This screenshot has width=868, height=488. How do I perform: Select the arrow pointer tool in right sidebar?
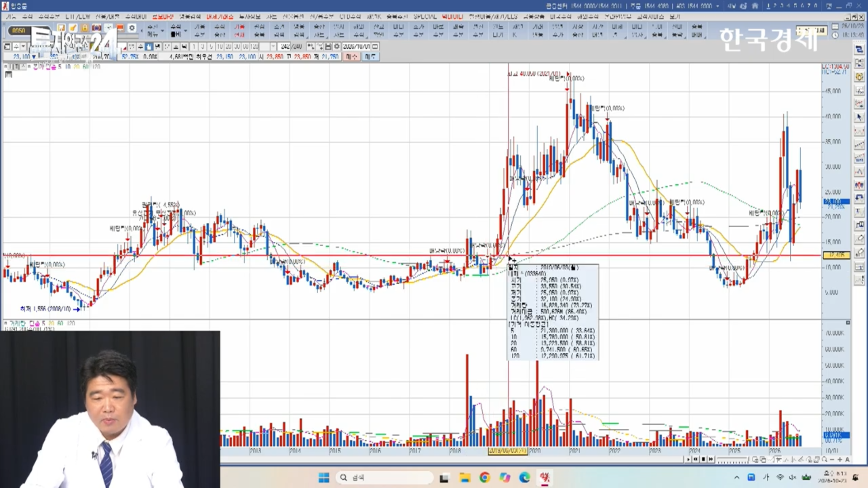tap(859, 117)
